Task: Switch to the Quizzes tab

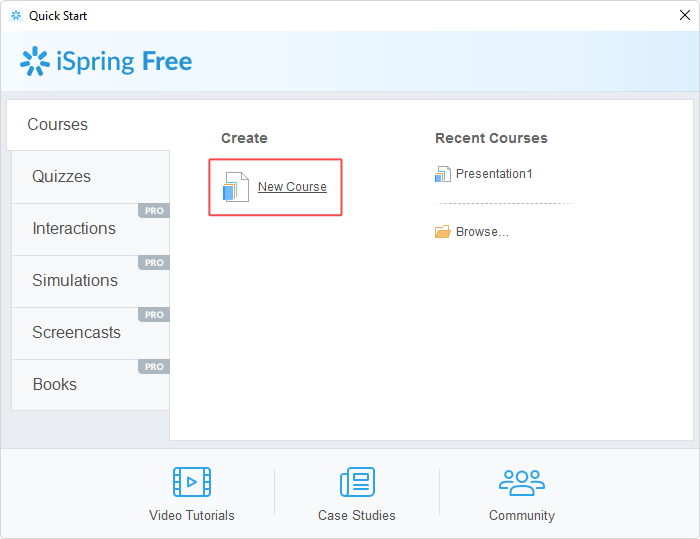Action: coord(91,177)
